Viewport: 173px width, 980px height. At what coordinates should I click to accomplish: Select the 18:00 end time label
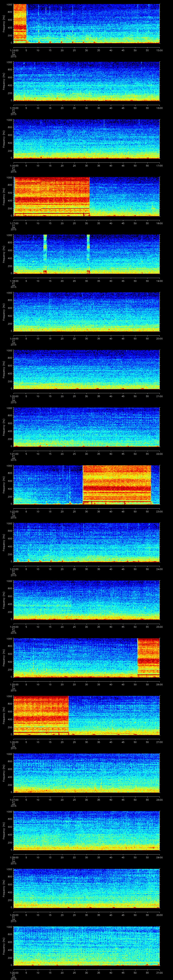[160, 223]
